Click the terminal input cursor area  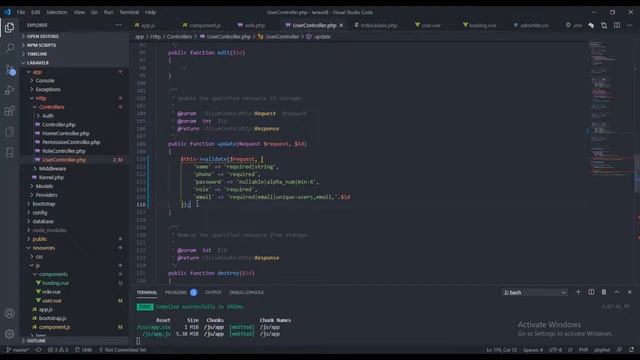tap(138, 341)
